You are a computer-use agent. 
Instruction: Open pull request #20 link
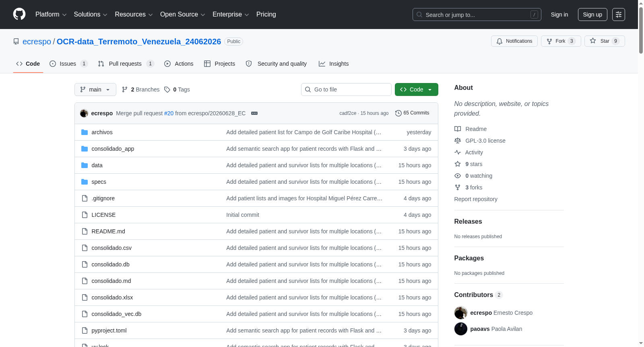coord(169,113)
